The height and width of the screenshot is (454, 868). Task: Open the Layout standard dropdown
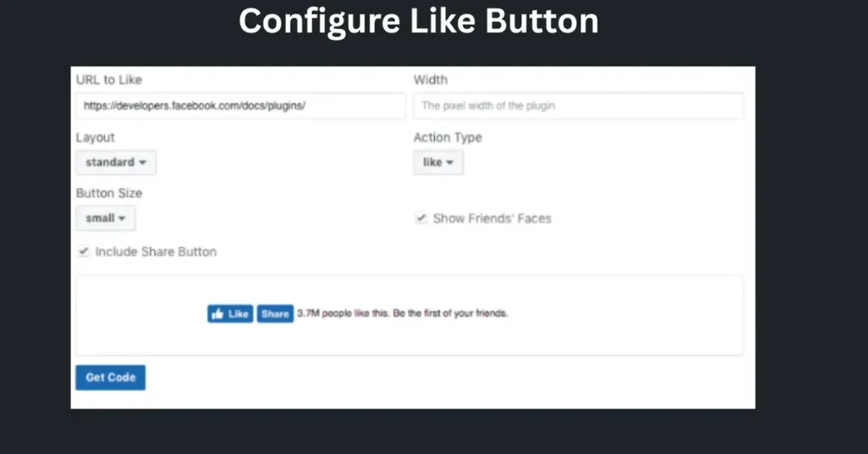pyautogui.click(x=115, y=163)
